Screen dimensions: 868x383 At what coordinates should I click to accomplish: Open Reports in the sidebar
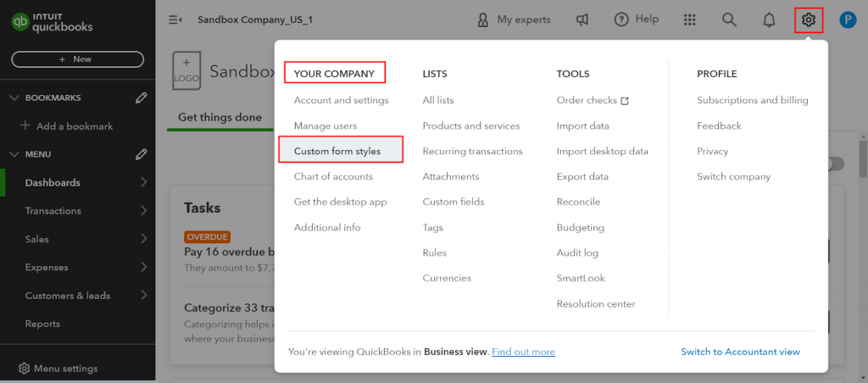click(x=42, y=324)
